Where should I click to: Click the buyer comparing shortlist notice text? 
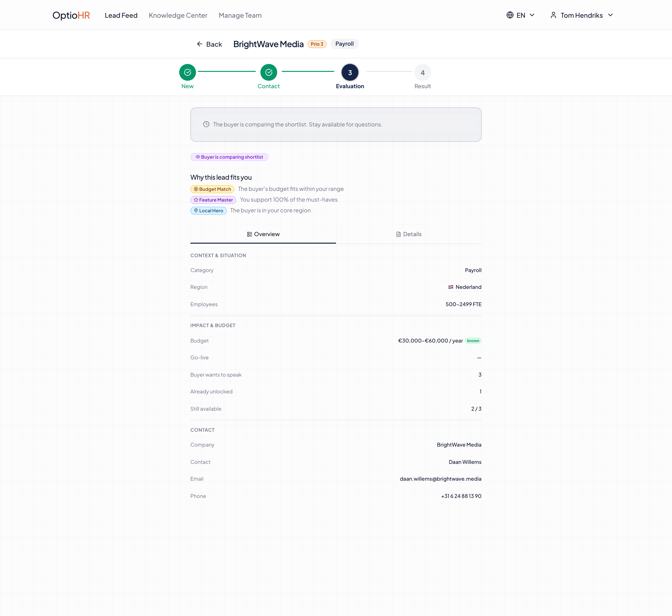point(298,124)
